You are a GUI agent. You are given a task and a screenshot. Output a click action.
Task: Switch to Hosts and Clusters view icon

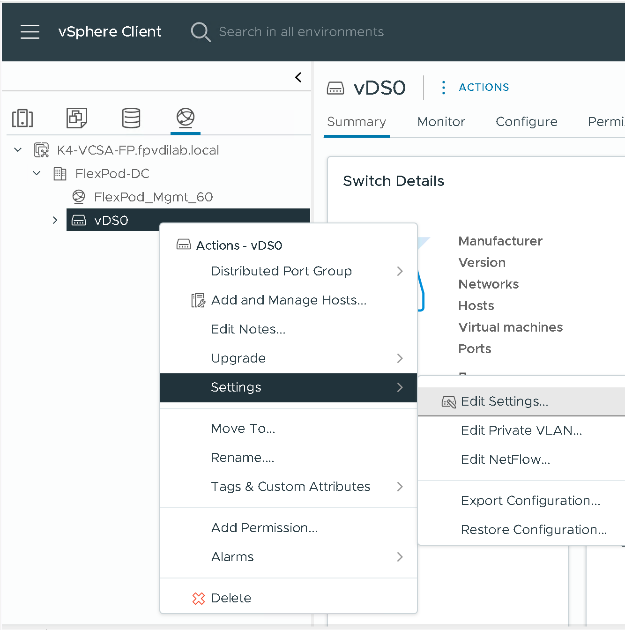point(22,118)
